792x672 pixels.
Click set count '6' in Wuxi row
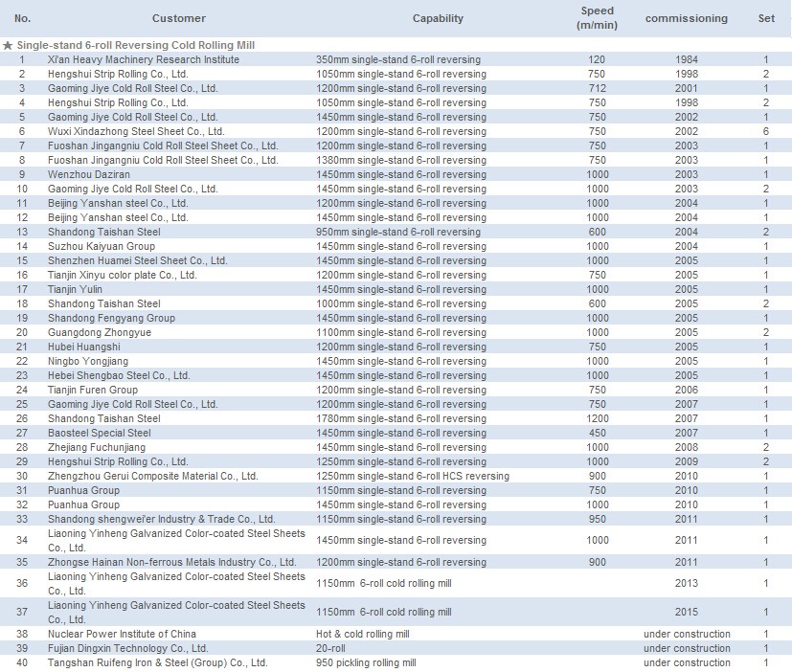[x=766, y=131]
